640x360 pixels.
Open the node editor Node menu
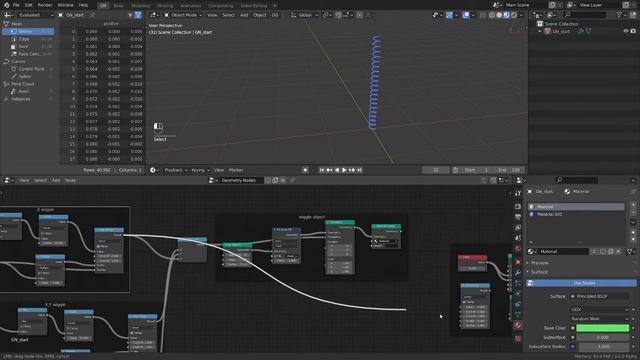click(70, 180)
